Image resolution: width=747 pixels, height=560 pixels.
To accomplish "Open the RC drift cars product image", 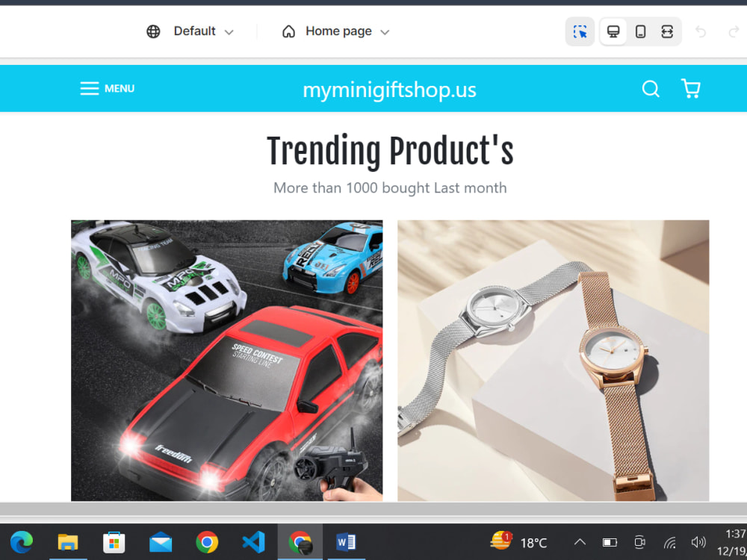I will [227, 361].
